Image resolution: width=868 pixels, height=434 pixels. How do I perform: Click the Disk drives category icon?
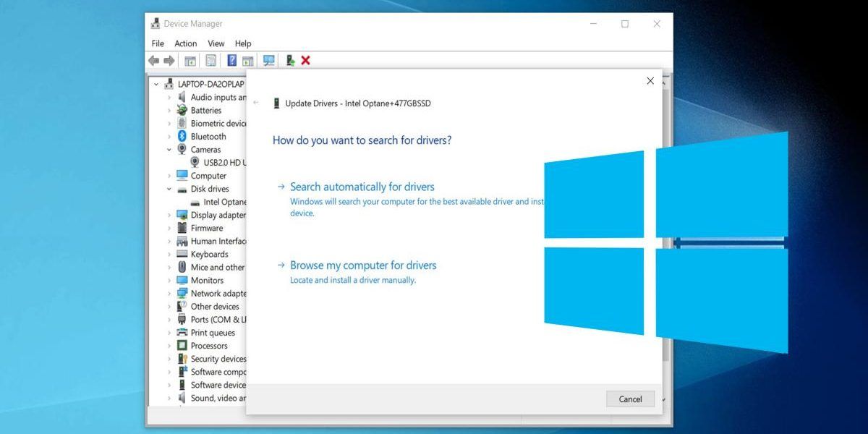point(182,189)
